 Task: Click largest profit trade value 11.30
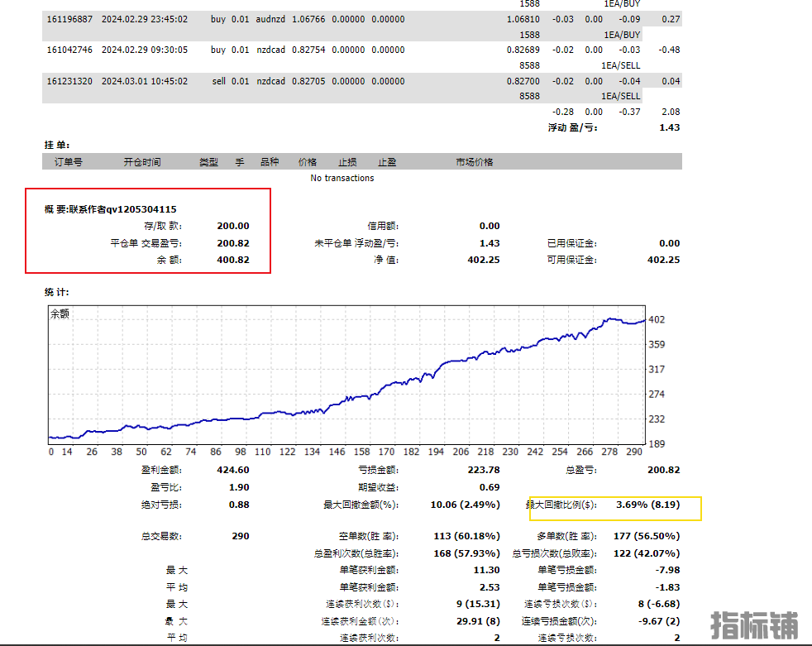pos(486,571)
